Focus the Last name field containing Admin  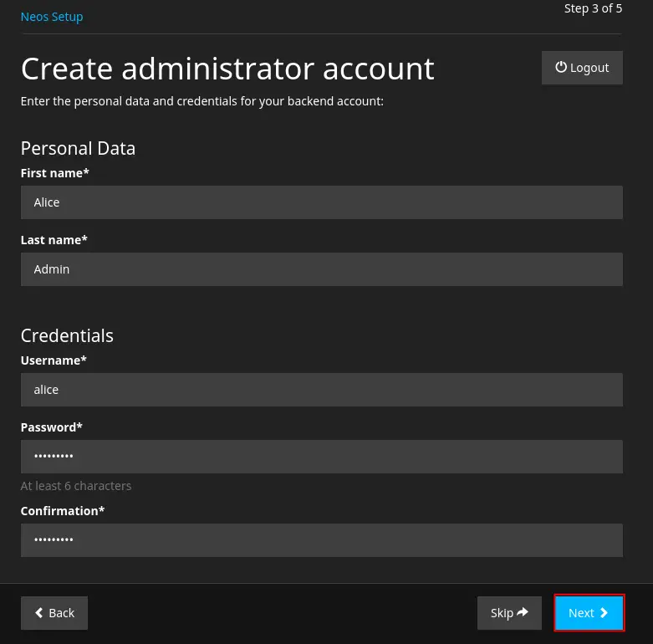point(322,269)
